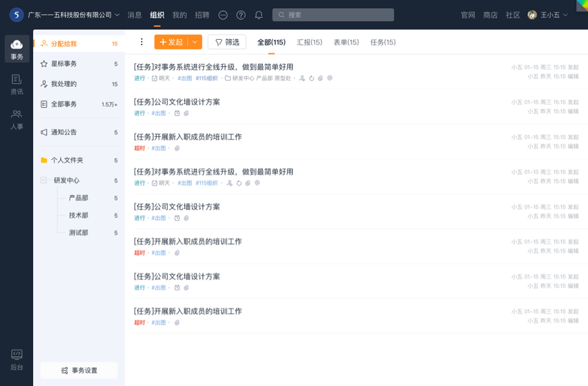Click the company logo icon

pyautogui.click(x=16, y=15)
